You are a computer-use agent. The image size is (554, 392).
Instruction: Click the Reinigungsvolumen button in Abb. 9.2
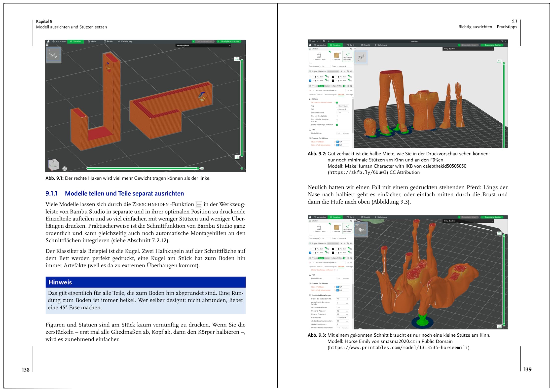(333, 71)
